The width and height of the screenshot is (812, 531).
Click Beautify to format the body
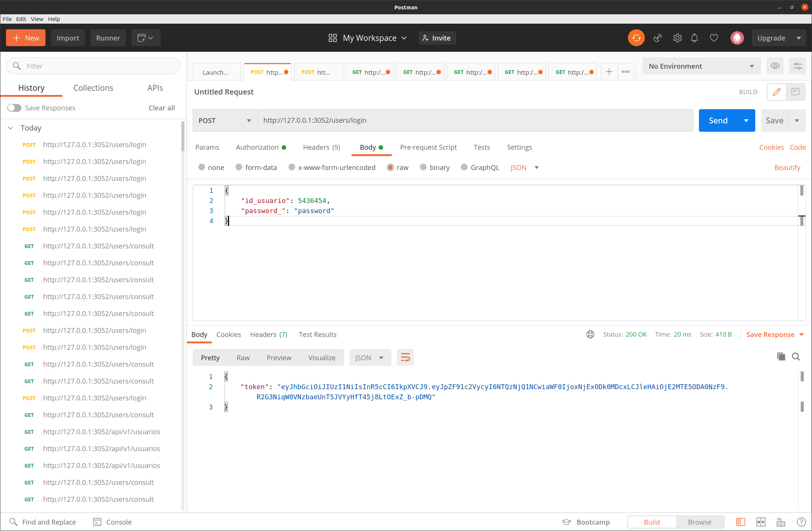[x=787, y=167]
